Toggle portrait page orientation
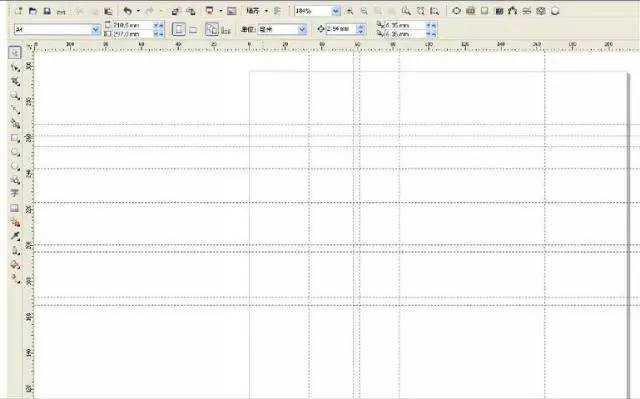This screenshot has width=640, height=399. tap(179, 29)
